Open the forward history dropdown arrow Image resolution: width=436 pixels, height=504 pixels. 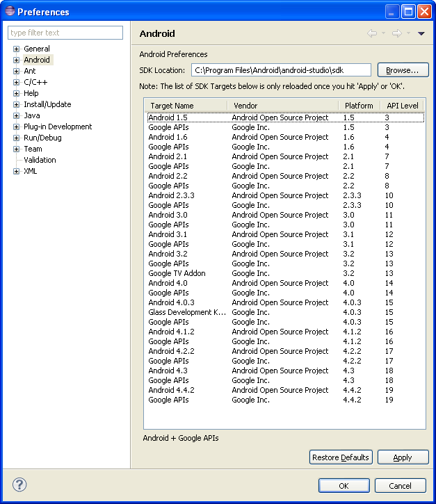click(x=408, y=33)
